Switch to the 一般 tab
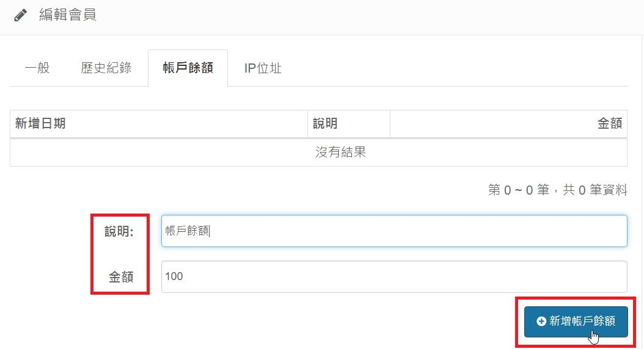 [x=37, y=68]
